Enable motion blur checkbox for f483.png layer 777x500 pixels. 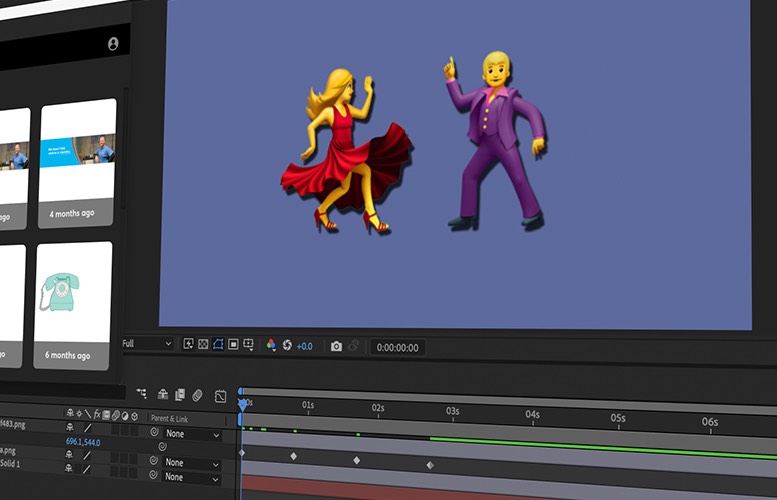click(x=115, y=430)
